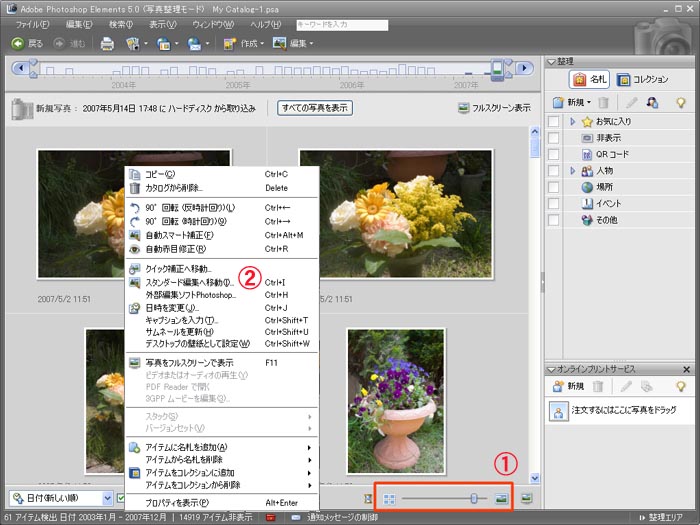
Task: Expand the 人物 tag category
Action: [x=573, y=171]
